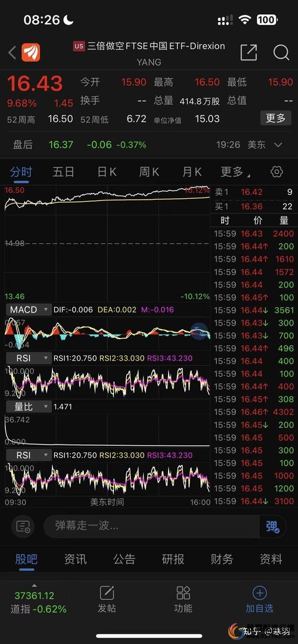Screen dimensions: 298x644
Task: Open the orange Eastmoney app logo
Action: tap(31, 52)
